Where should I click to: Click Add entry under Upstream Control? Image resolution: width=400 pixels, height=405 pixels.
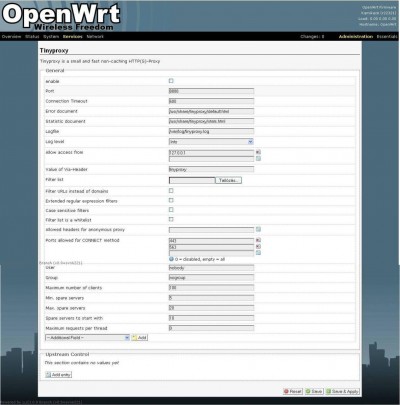click(x=58, y=375)
